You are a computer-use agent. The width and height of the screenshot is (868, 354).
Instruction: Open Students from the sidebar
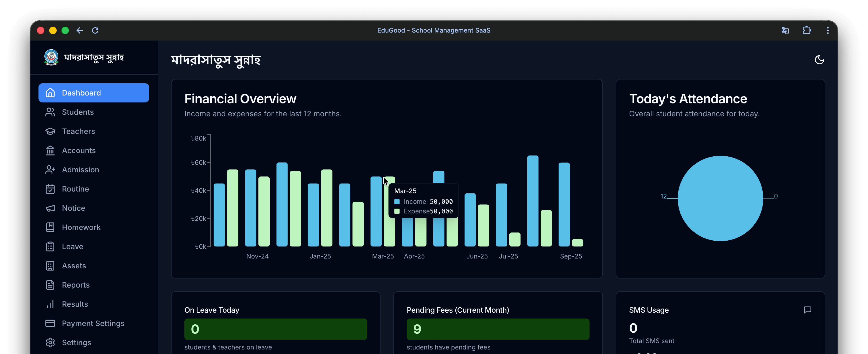pos(77,112)
